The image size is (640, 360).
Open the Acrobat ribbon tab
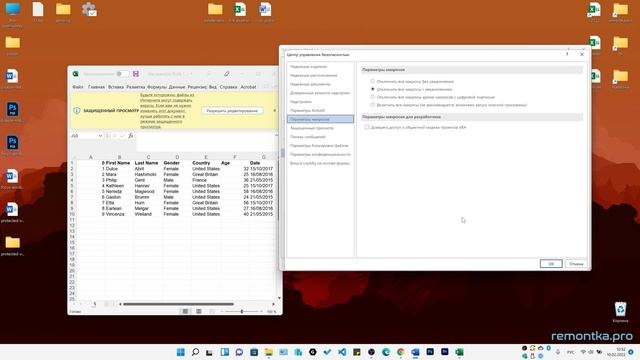(x=248, y=87)
